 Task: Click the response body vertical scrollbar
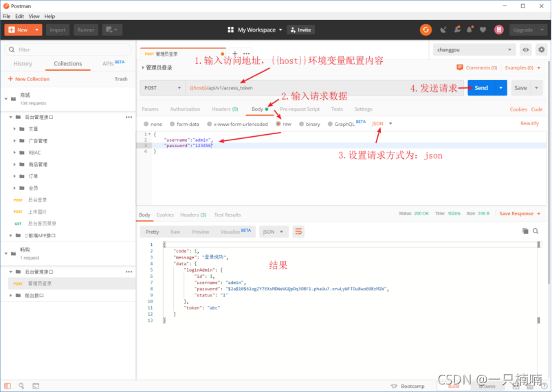pos(539,282)
